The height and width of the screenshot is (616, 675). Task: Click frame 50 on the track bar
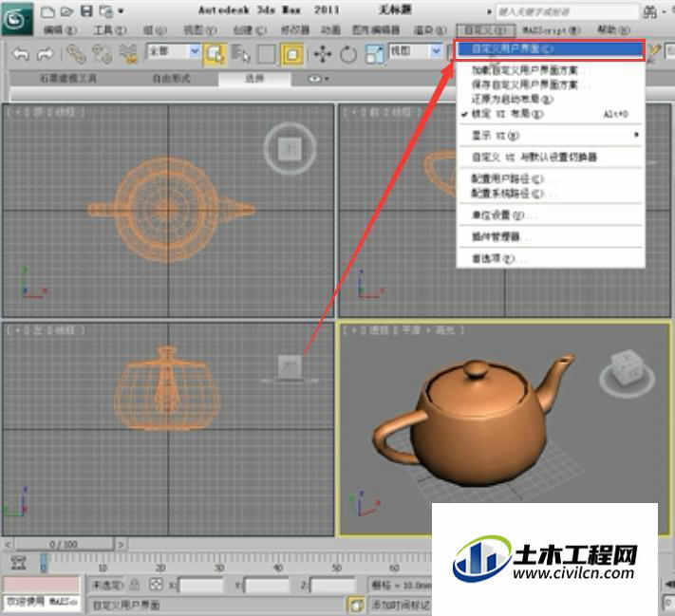click(x=336, y=568)
